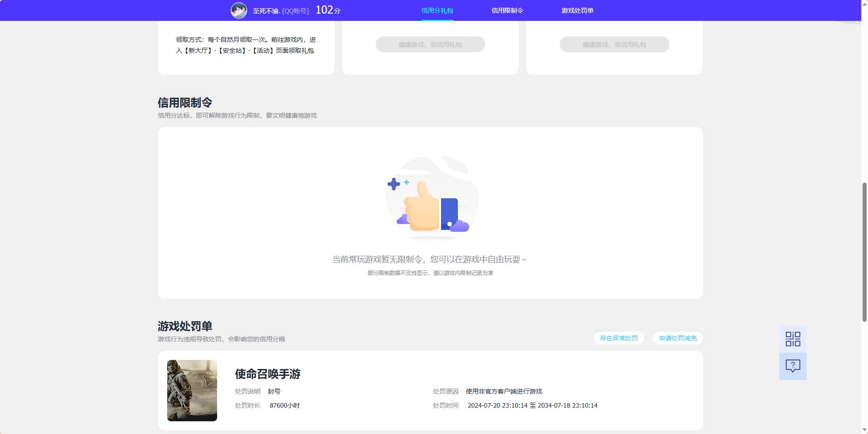This screenshot has width=868, height=434.
Task: Click the 102分 credit score
Action: click(x=328, y=10)
